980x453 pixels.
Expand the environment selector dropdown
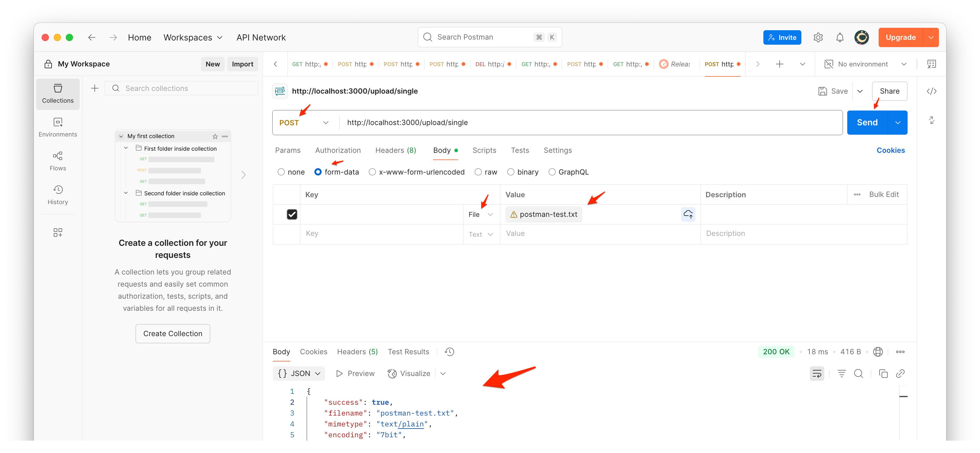point(904,64)
